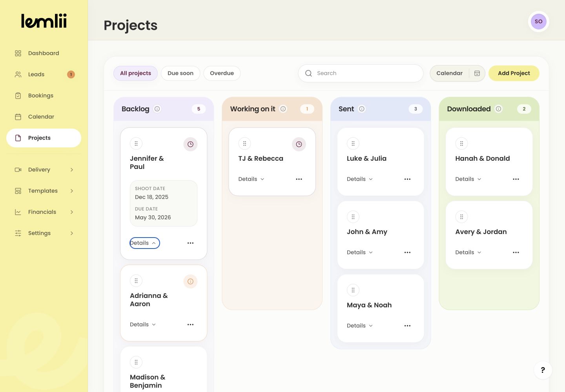Click the info icon next to Backlog

coord(157,109)
